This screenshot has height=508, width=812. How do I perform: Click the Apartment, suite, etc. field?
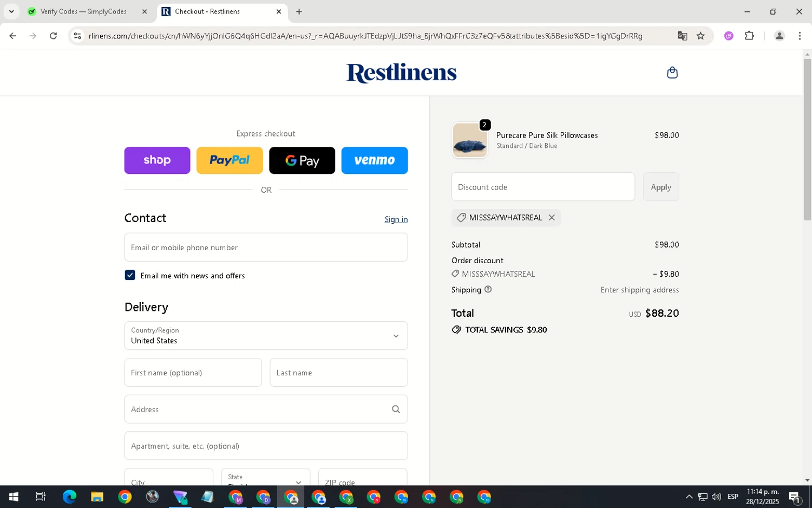[x=266, y=446]
